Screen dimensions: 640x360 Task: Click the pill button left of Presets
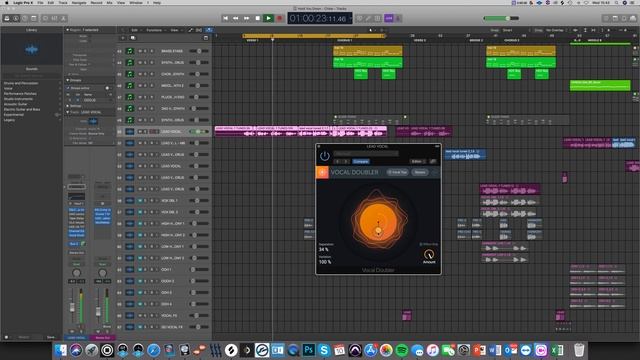[x=397, y=172]
